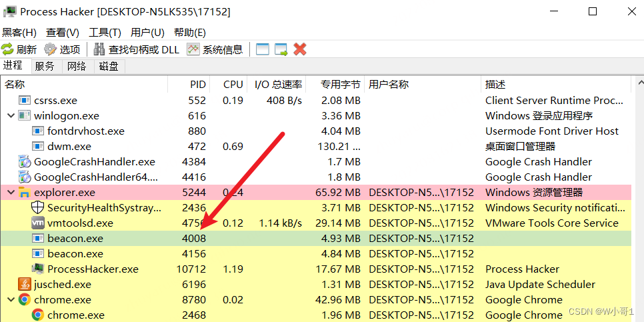644x322 pixels.
Task: Select the ProcessHacker.exe process name
Action: (93, 269)
